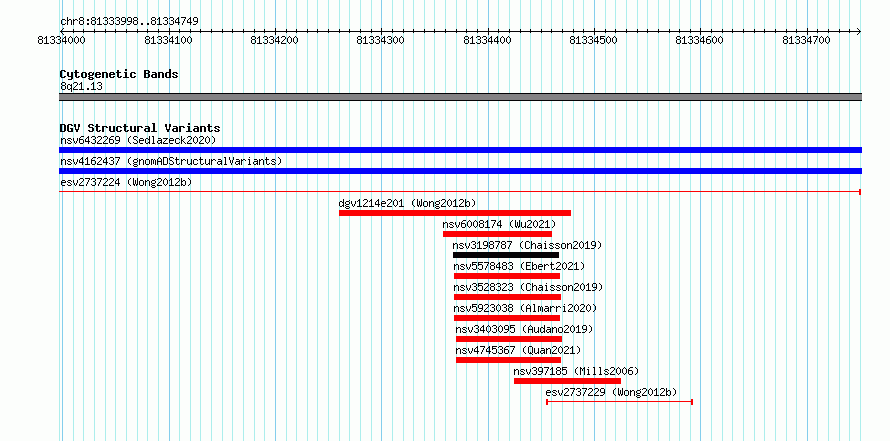Screen dimensions: 890x441
Task: Select the red nsv4745367 bar
Action: pyautogui.click(x=509, y=360)
